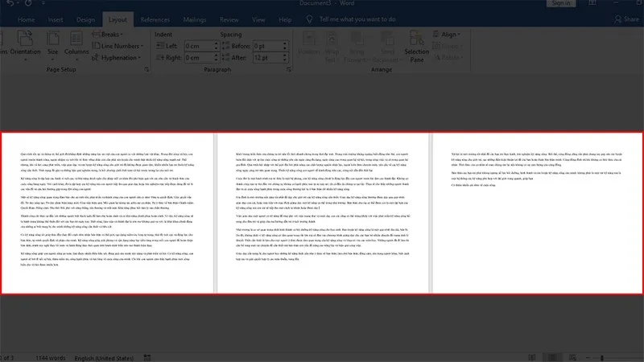
Task: Open the Columns layout menu
Action: tap(76, 45)
